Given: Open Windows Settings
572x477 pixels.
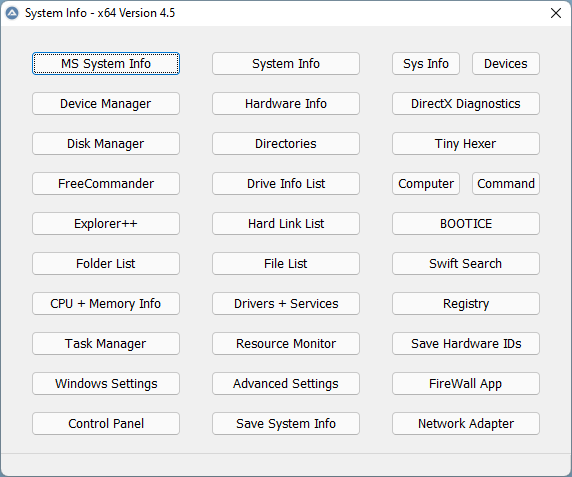Looking at the screenshot, I should [106, 384].
